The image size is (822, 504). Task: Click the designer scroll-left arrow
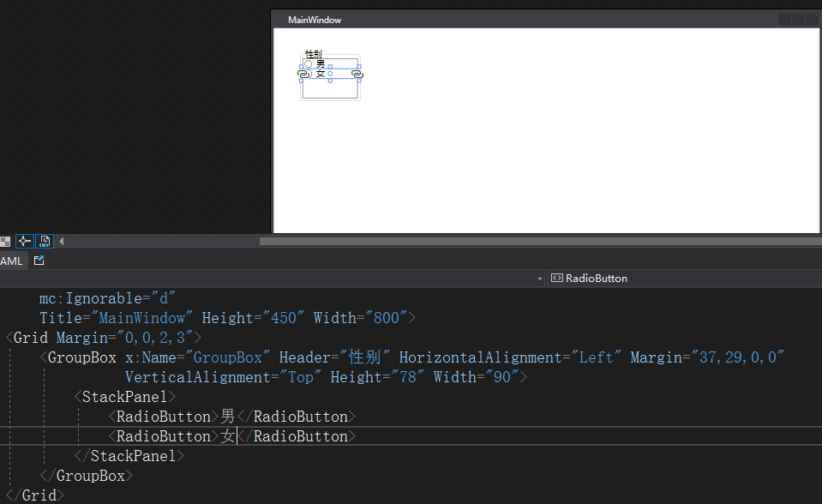[62, 241]
